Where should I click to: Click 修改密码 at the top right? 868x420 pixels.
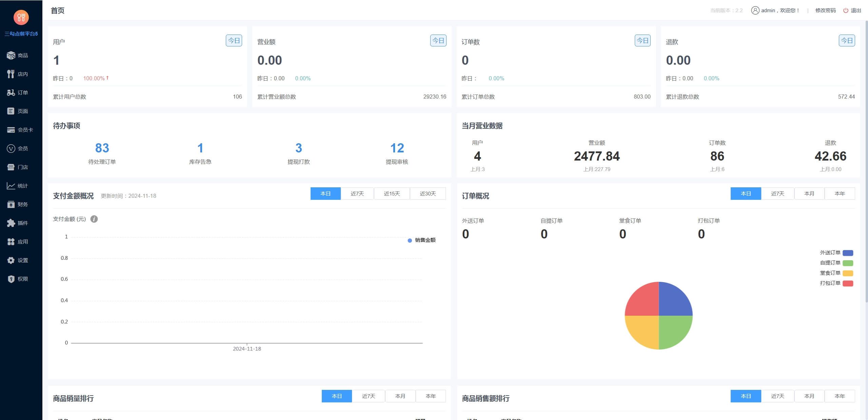[x=825, y=10]
